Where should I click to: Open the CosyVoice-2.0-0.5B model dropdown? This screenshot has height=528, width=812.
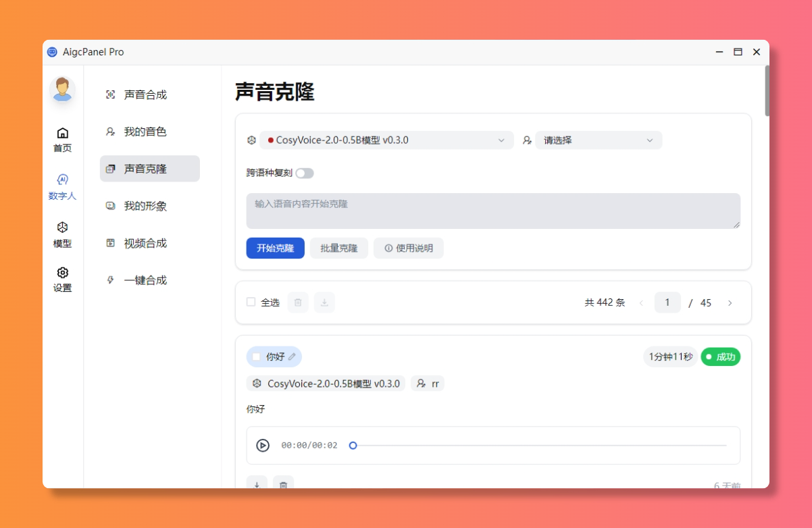click(x=386, y=140)
